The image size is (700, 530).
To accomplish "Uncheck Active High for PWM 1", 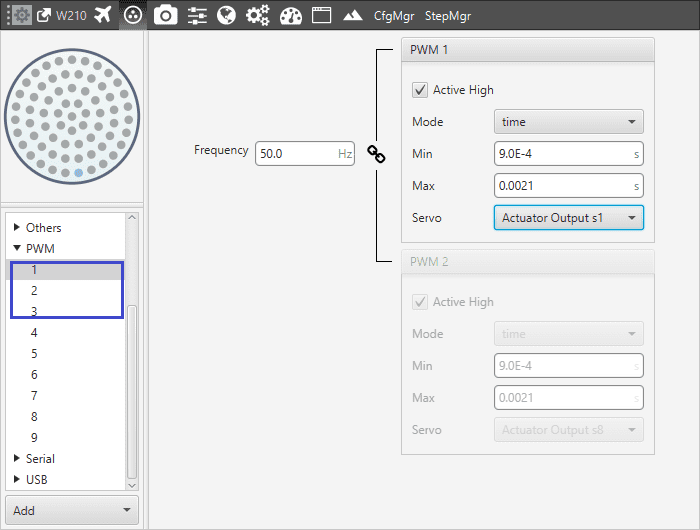I will [420, 90].
